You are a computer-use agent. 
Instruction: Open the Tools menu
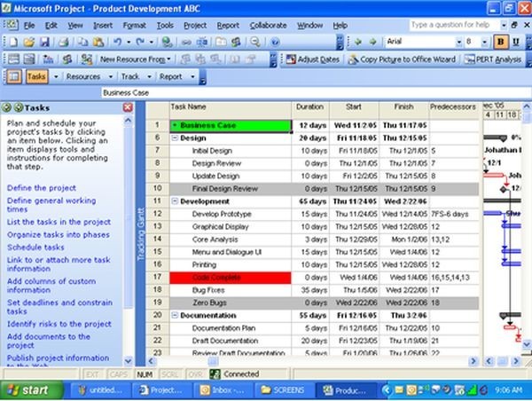tap(165, 26)
